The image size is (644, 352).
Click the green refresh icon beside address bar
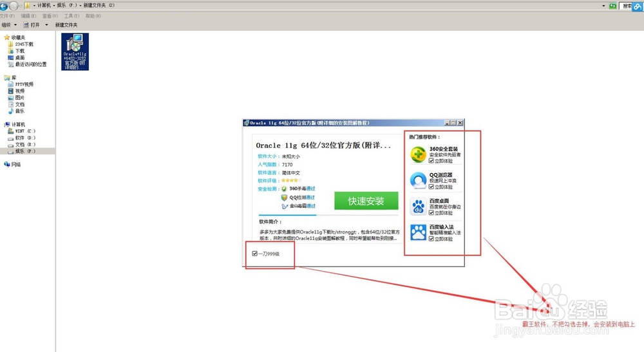pyautogui.click(x=613, y=6)
